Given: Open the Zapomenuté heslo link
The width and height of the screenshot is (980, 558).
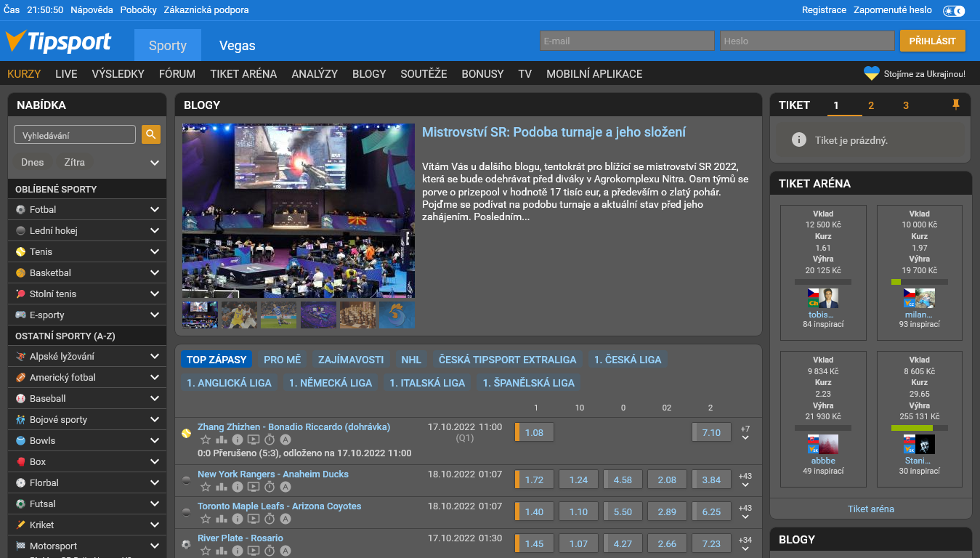Looking at the screenshot, I should 893,10.
